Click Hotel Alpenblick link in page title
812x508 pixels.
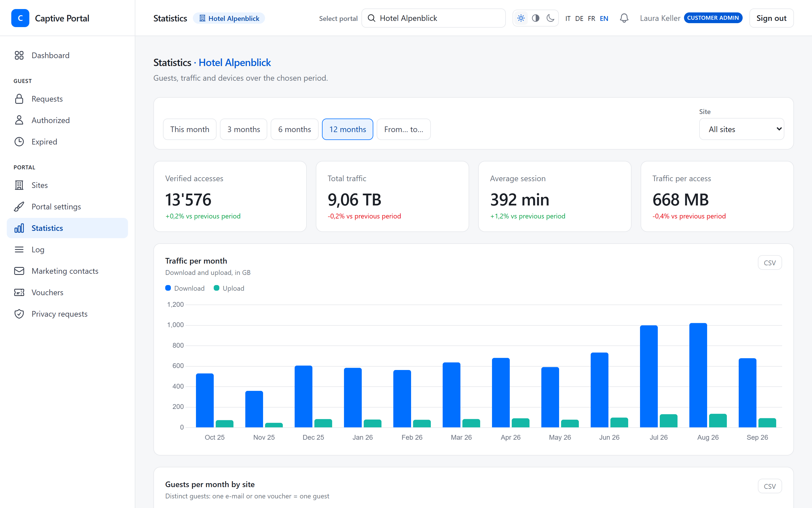tap(235, 62)
